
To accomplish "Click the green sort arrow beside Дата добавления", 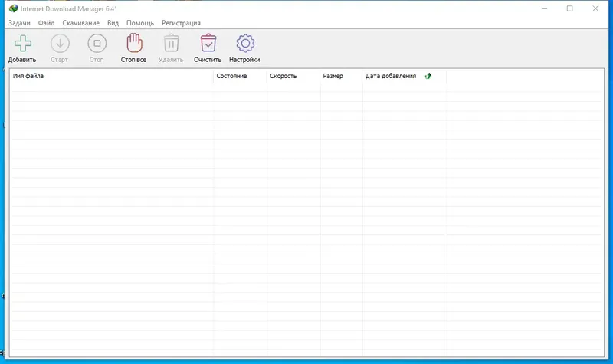I will [x=428, y=76].
